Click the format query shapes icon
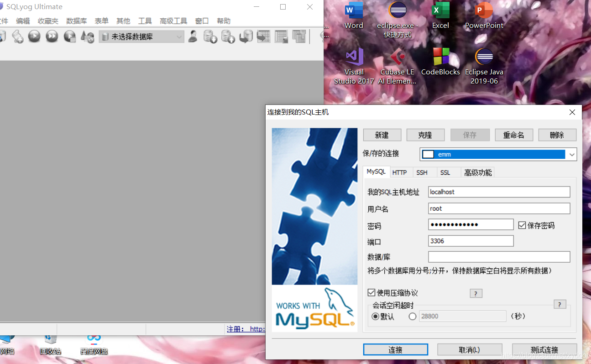The width and height of the screenshot is (591, 364). tap(87, 36)
